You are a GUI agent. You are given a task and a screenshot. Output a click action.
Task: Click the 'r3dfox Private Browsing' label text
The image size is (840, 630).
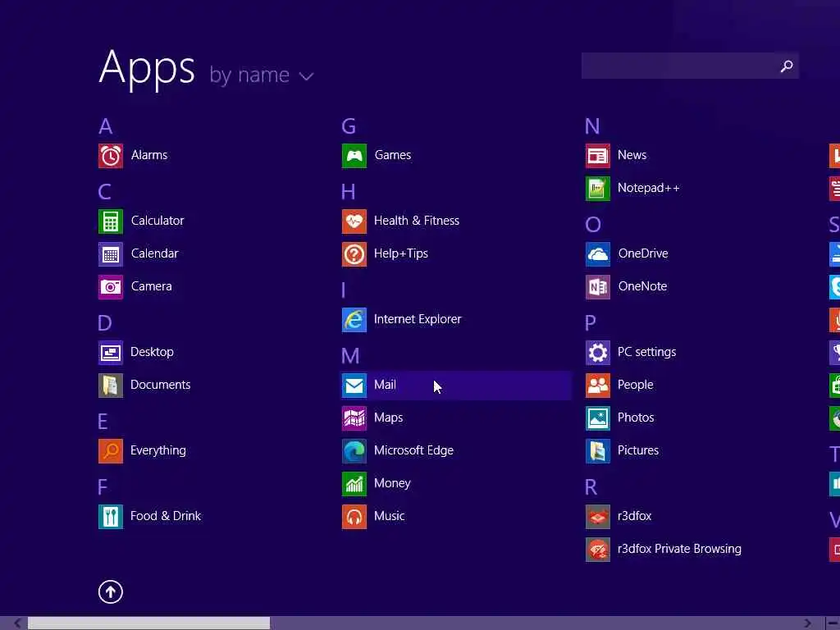coord(679,549)
